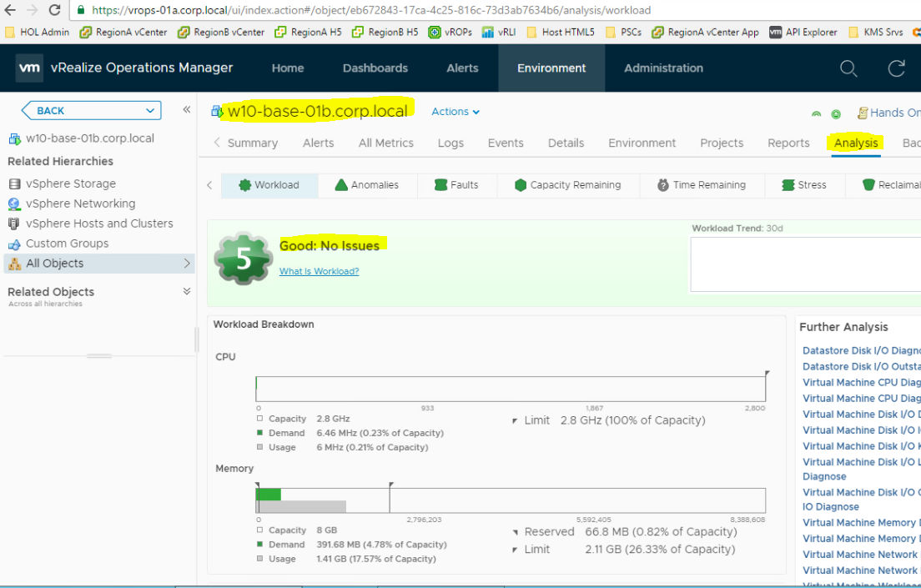The height and width of the screenshot is (588, 921).
Task: Open the KMS Srvs bookmark folder
Action: point(876,33)
